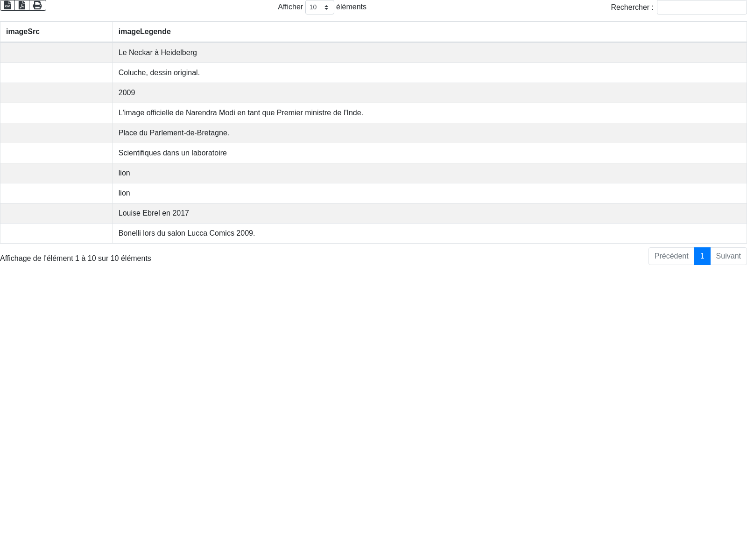Go to Précédent page
This screenshot has width=747, height=560.
671,256
